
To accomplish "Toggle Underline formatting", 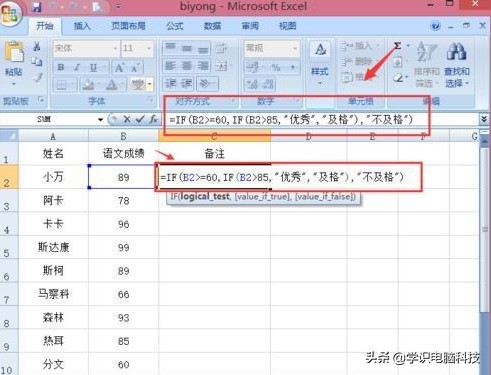I will point(93,67).
